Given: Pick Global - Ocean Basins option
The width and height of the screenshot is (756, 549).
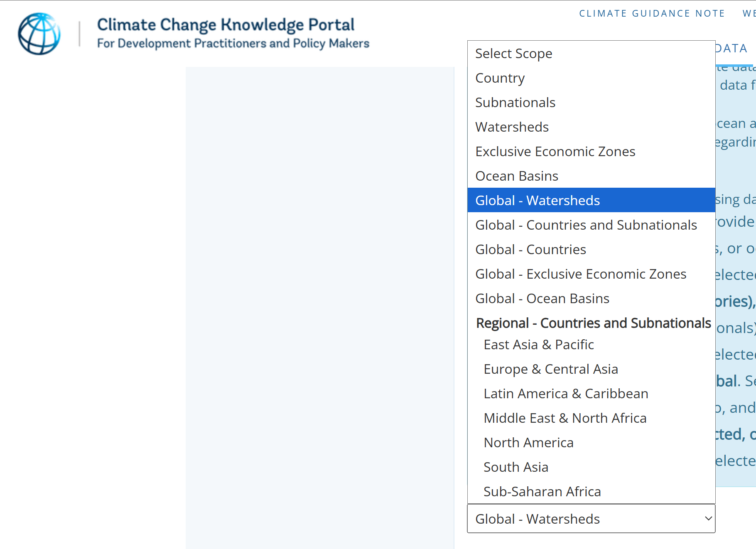Looking at the screenshot, I should coord(542,299).
